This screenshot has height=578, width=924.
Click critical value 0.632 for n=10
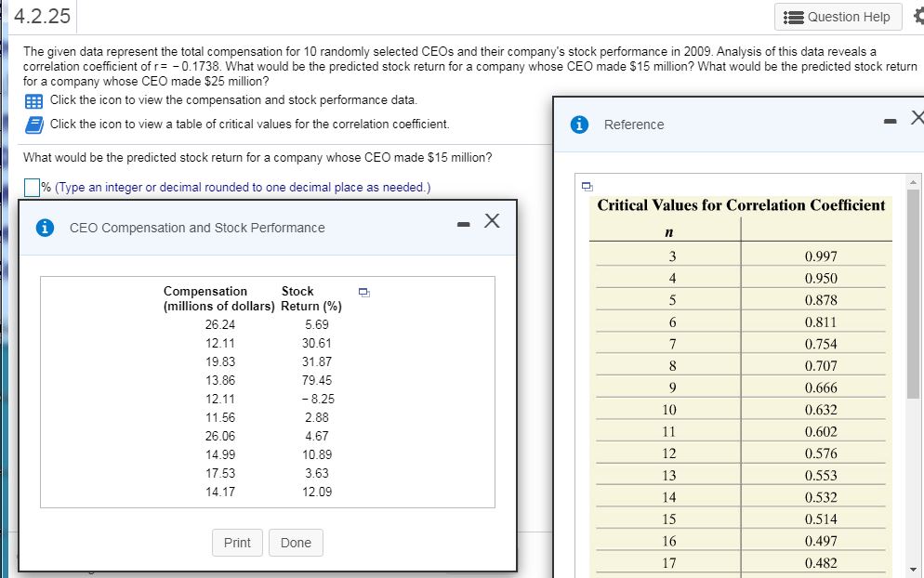[x=821, y=410]
